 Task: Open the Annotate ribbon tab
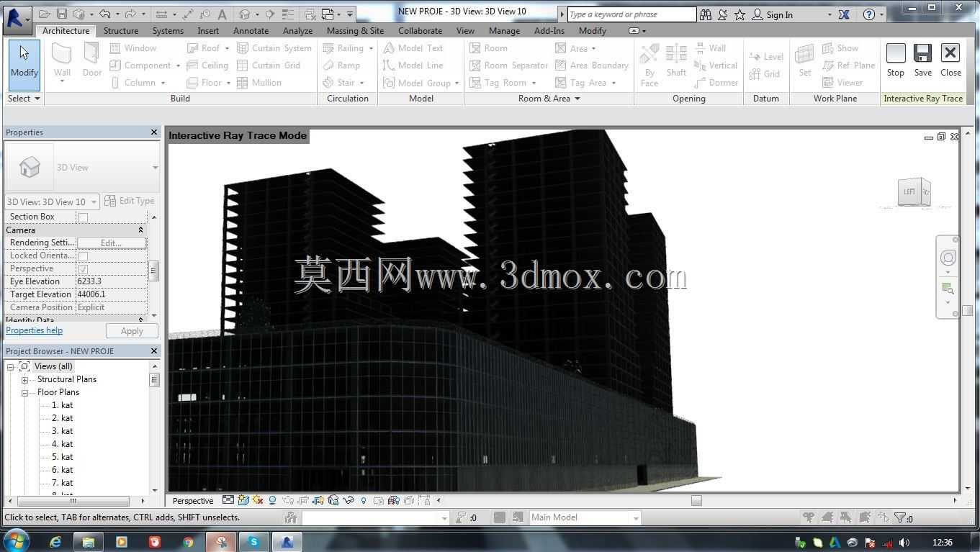tap(251, 31)
